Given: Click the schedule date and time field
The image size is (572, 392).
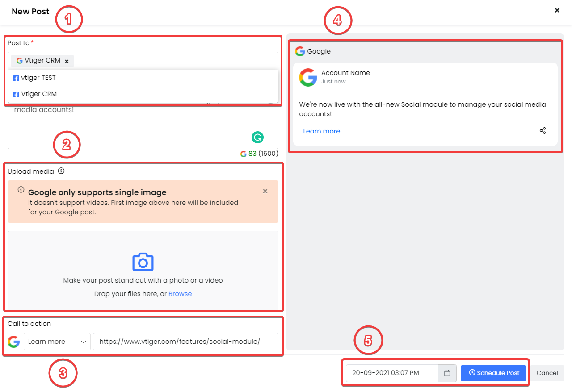Looking at the screenshot, I should coord(392,373).
